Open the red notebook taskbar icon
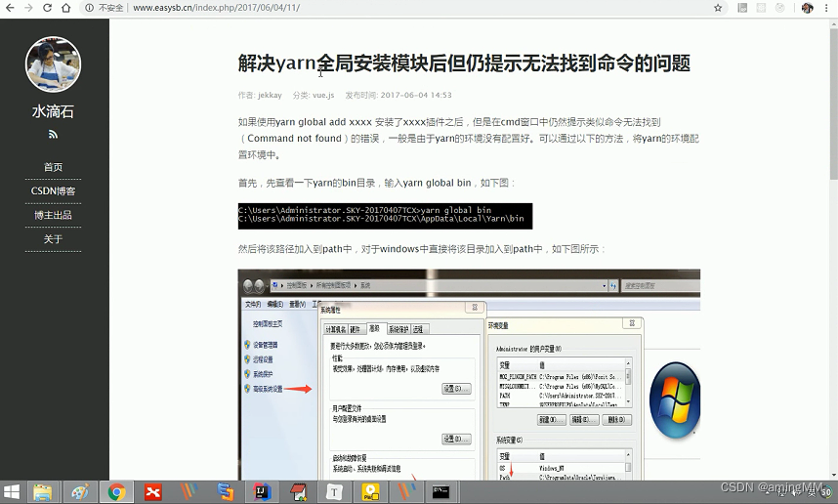 click(298, 491)
